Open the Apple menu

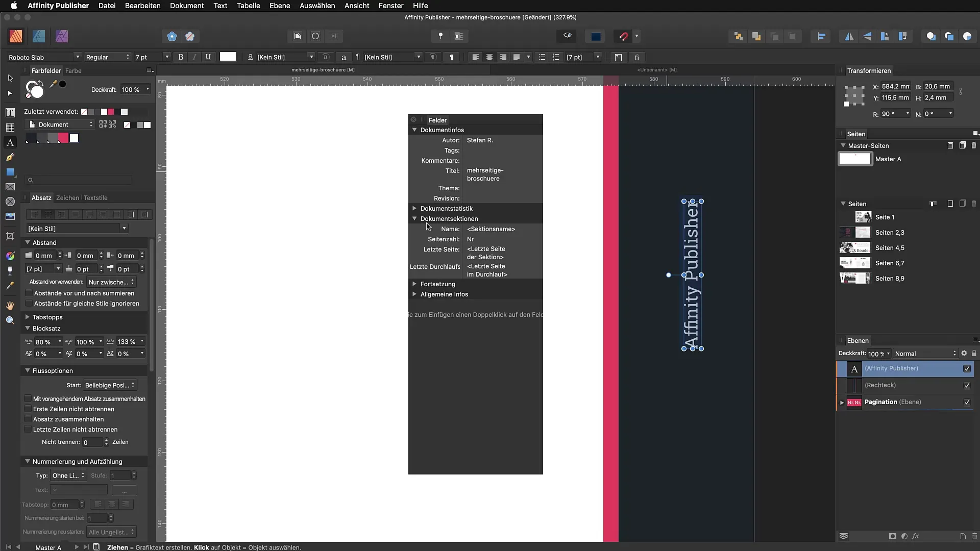pos(14,6)
